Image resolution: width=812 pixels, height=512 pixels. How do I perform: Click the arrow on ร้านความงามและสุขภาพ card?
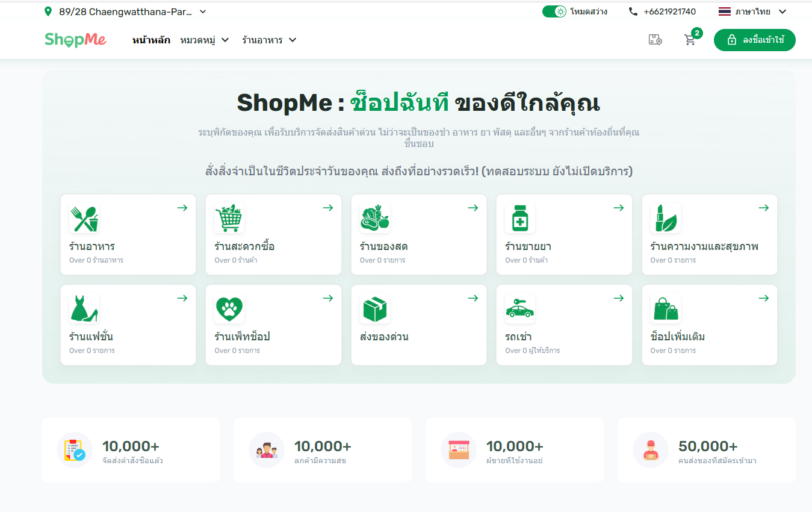click(764, 208)
